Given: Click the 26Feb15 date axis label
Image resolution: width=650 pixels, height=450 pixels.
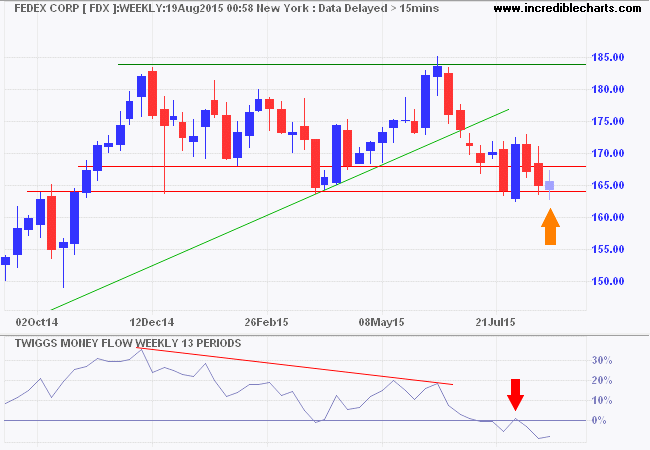Looking at the screenshot, I should click(267, 322).
